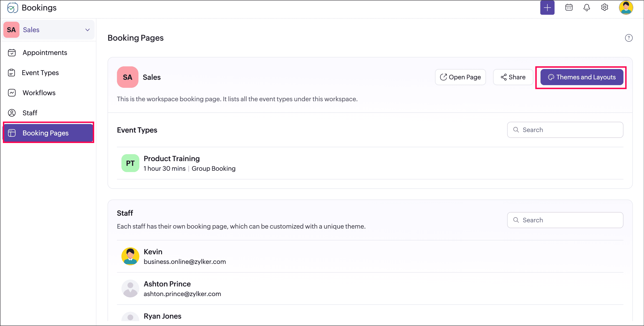Image resolution: width=644 pixels, height=326 pixels.
Task: Open Themes and Layouts
Action: tap(582, 77)
